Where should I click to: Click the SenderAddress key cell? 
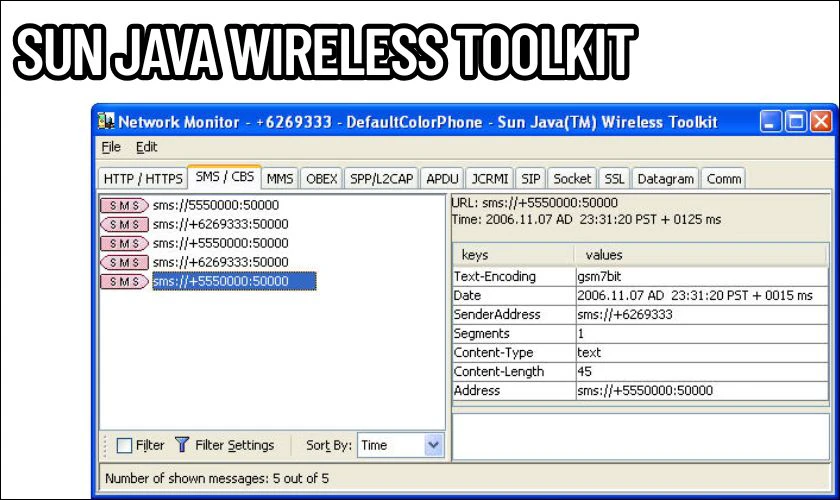click(x=514, y=315)
